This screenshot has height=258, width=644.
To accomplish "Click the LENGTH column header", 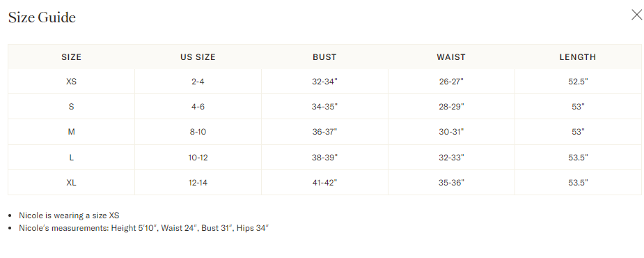I will tap(578, 57).
